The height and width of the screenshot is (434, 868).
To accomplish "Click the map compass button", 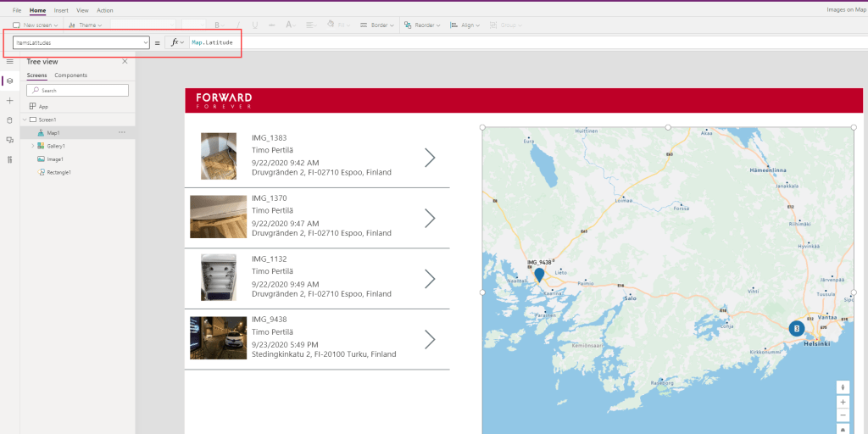I will [843, 387].
